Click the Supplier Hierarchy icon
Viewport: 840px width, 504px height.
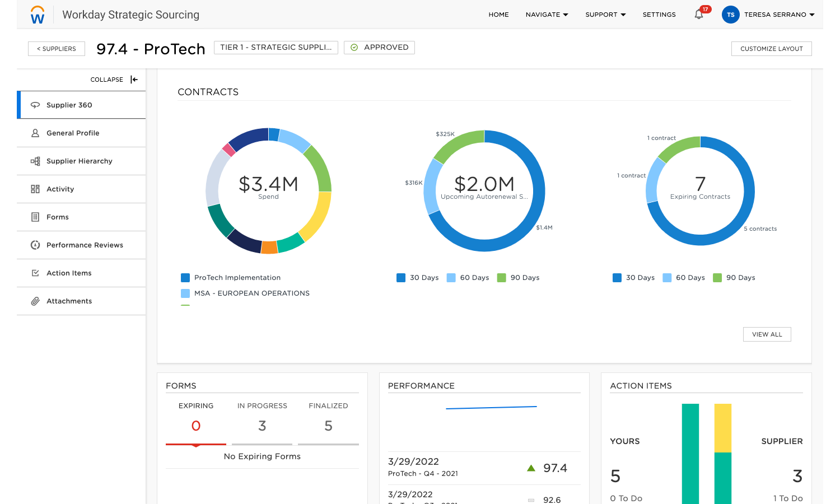(35, 161)
